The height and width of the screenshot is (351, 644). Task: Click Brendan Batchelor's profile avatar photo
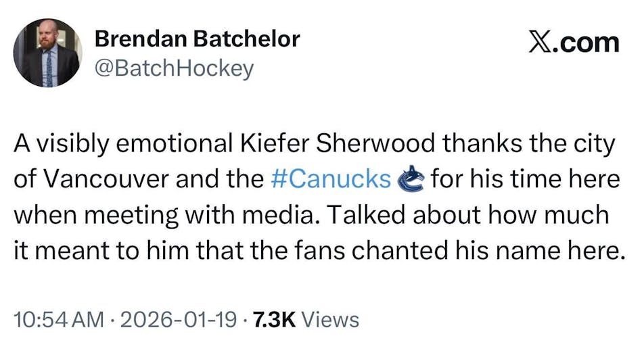click(x=47, y=53)
